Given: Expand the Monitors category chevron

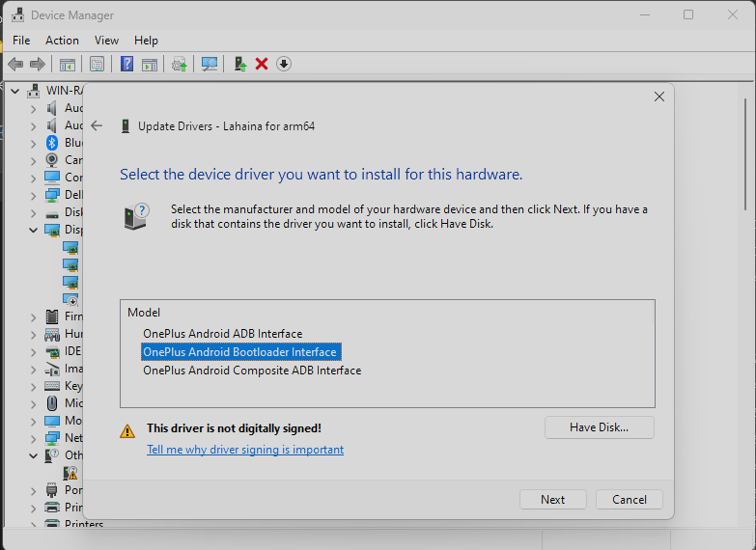Looking at the screenshot, I should click(33, 422).
